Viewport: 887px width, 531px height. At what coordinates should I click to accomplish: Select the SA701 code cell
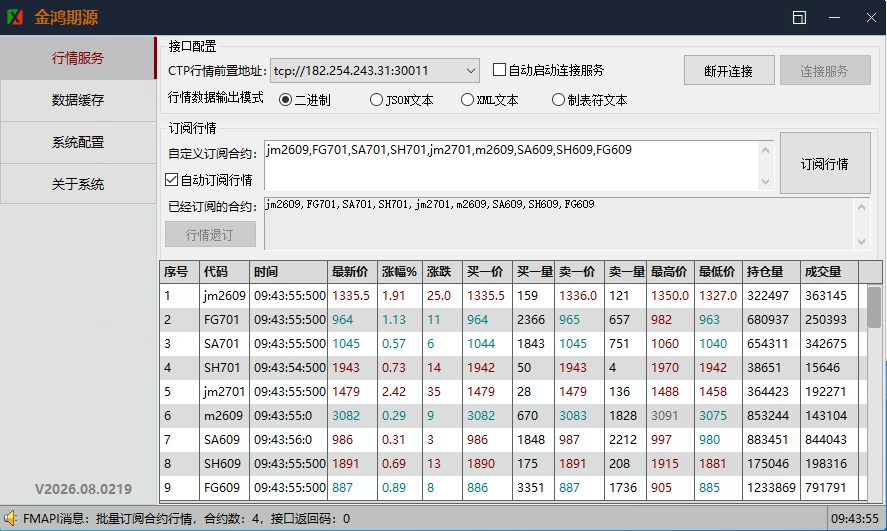(x=224, y=344)
